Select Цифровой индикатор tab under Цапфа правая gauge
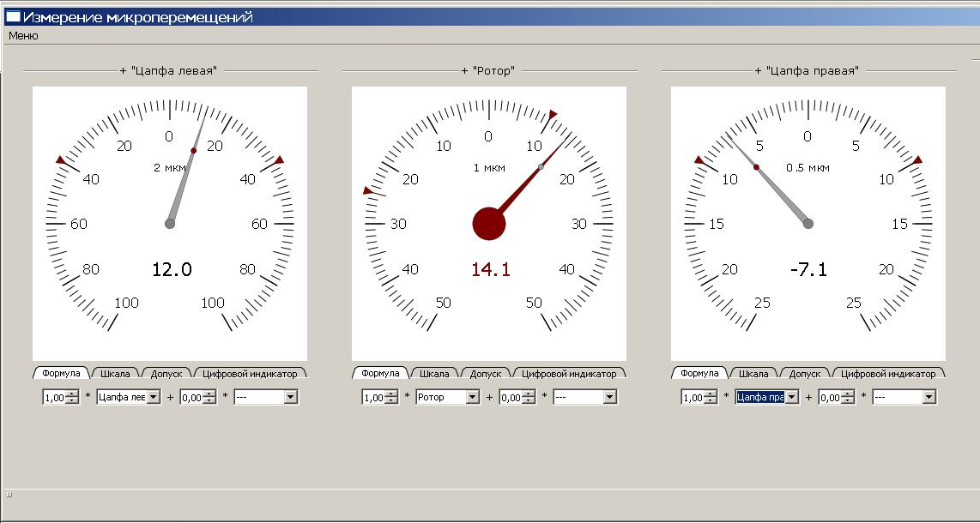 pos(888,374)
